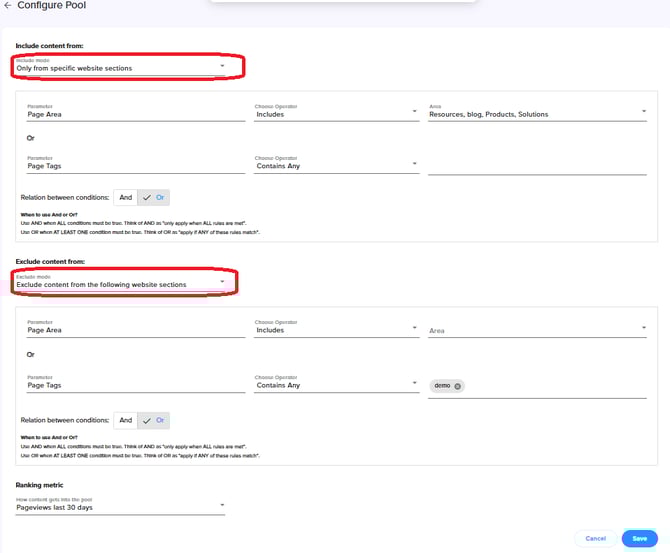Expand the Ranking metric Pageviews dropdown
This screenshot has width=670, height=553.
click(x=120, y=507)
